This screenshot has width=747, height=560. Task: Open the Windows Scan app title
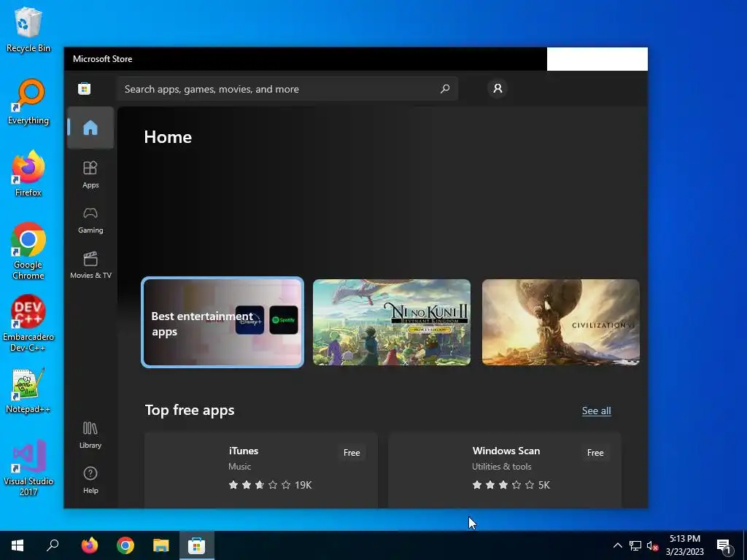coord(506,451)
